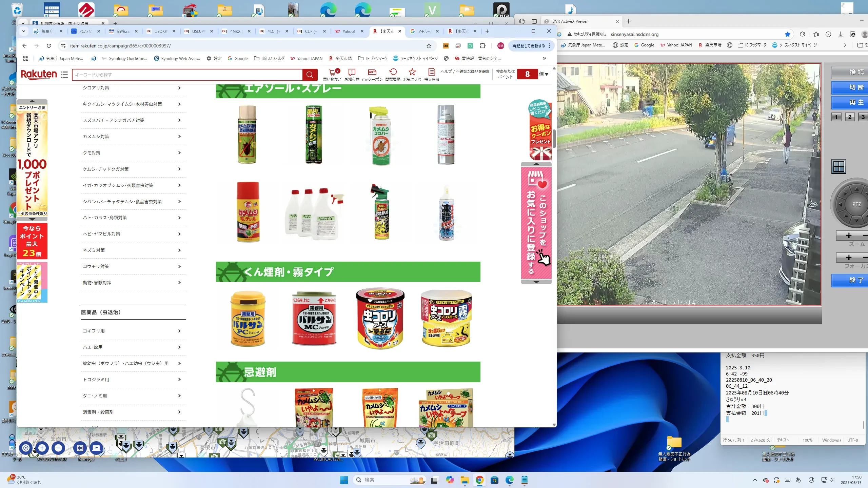Open the shopping cart icon
The height and width of the screenshot is (488, 868).
332,72
